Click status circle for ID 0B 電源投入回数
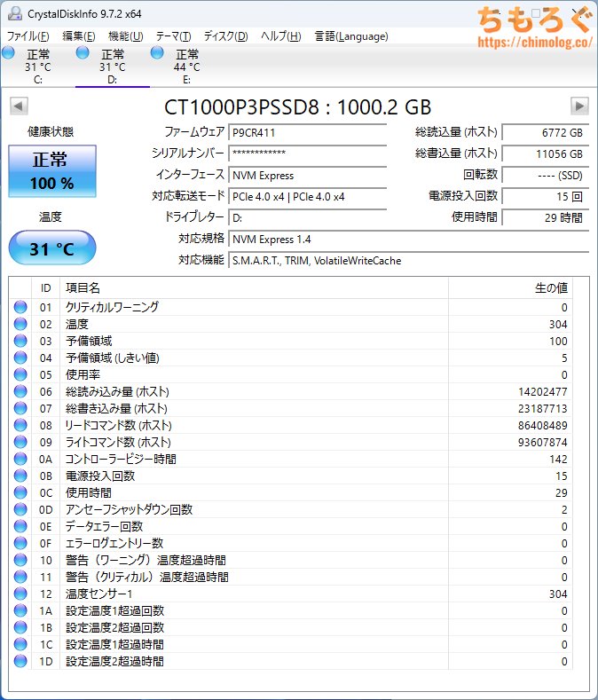 click(x=20, y=476)
